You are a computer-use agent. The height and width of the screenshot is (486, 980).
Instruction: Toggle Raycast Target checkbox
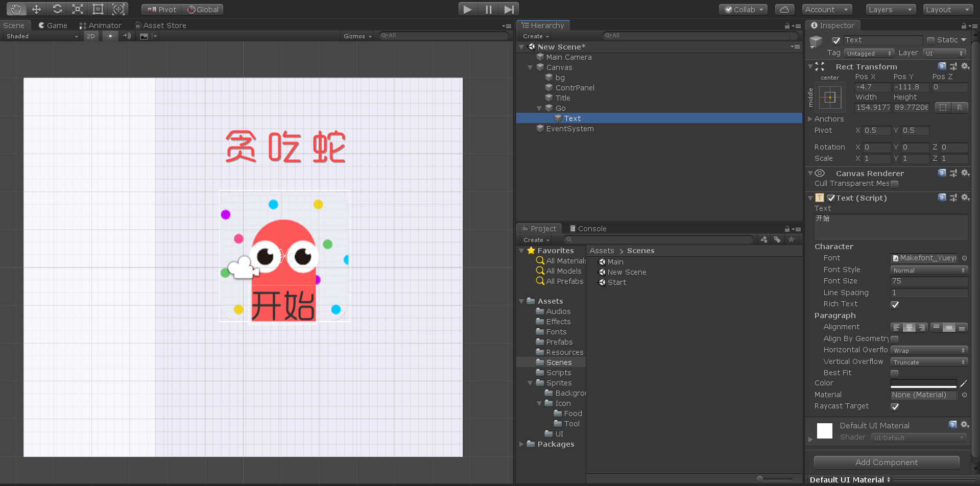click(x=895, y=406)
